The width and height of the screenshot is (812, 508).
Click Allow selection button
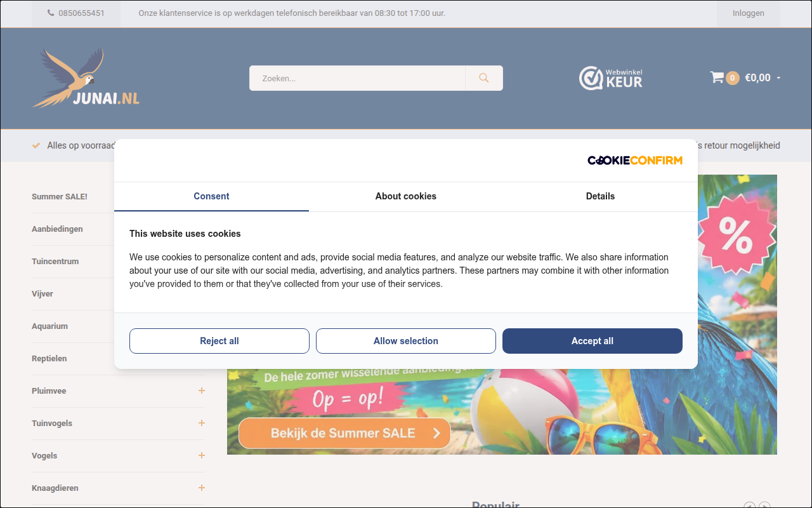[x=406, y=341]
